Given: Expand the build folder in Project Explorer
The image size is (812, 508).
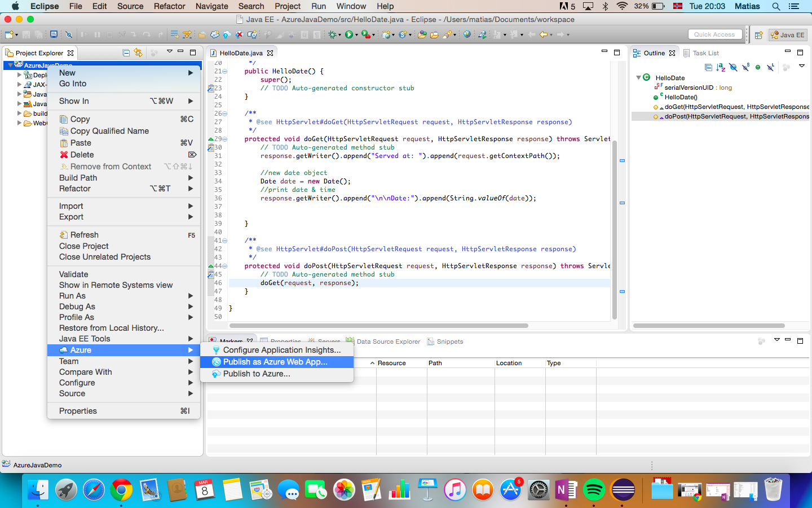Looking at the screenshot, I should click(x=19, y=113).
